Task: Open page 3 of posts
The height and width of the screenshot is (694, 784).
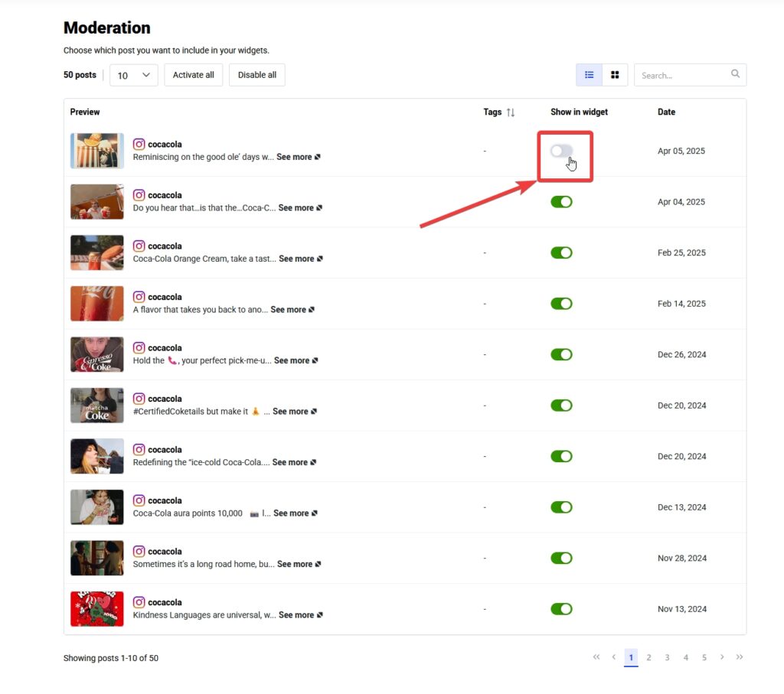Action: tap(667, 657)
